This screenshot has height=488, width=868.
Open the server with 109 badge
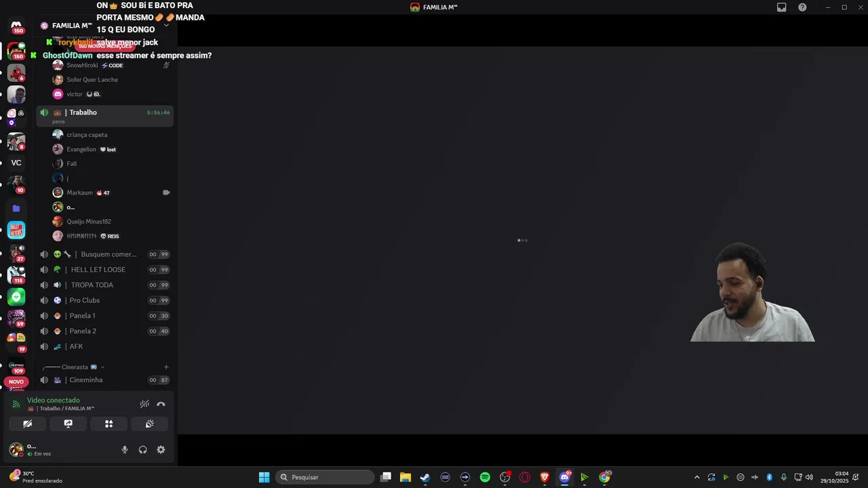point(16,365)
